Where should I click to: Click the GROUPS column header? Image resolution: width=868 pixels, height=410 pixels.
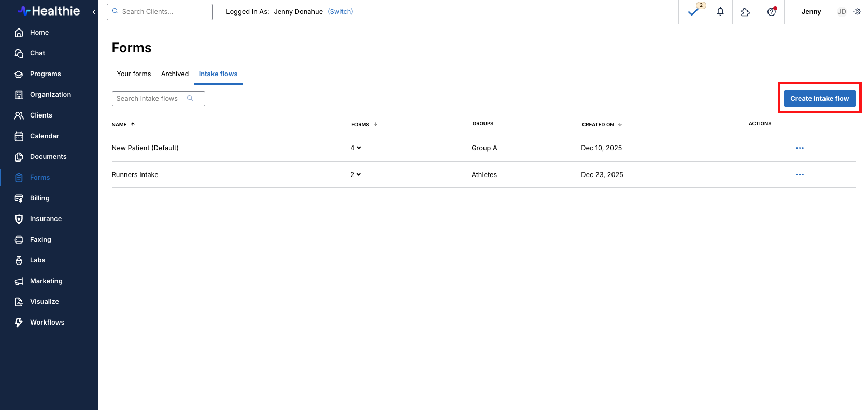tap(483, 124)
